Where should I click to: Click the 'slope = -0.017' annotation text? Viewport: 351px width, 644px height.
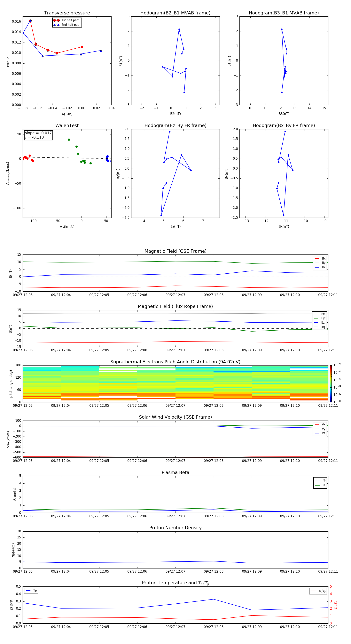coord(38,133)
